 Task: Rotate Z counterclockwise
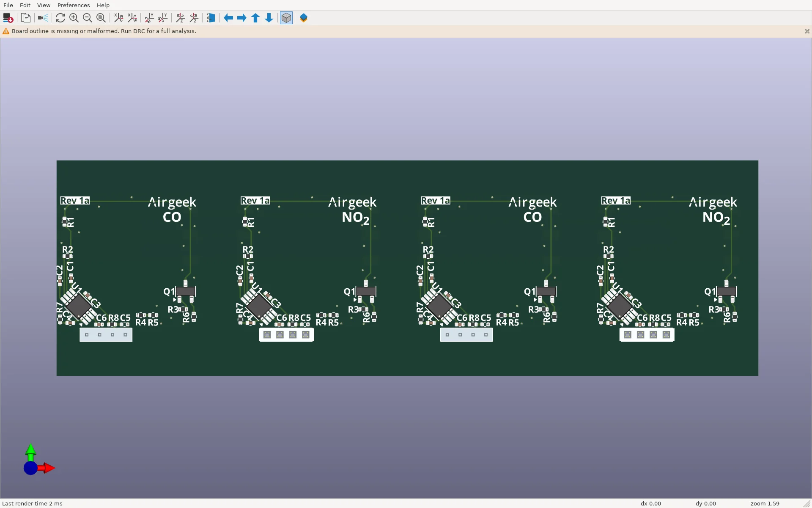(194, 18)
